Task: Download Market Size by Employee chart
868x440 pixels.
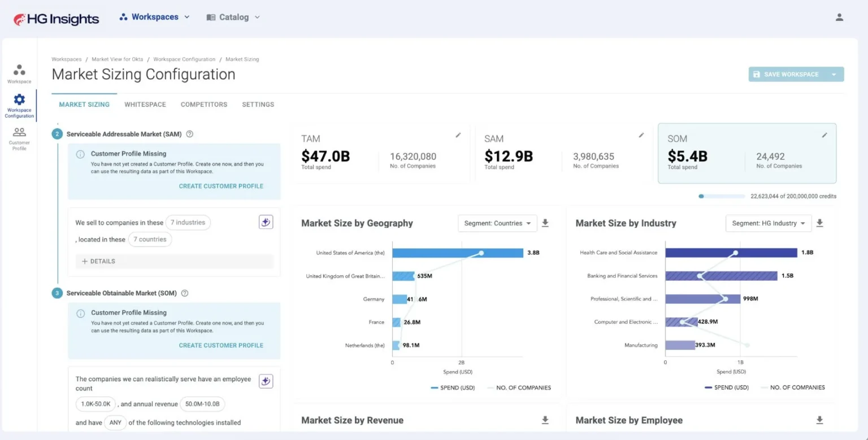Action: tap(820, 420)
